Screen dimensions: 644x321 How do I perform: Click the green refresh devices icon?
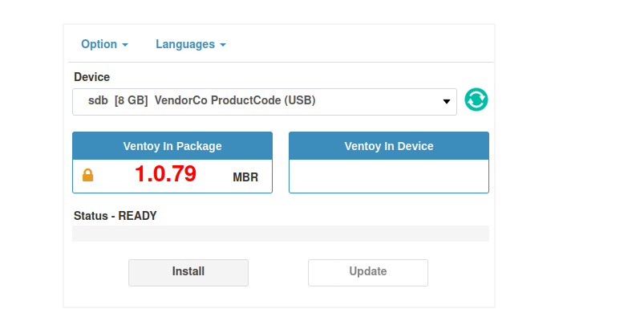[x=476, y=100]
